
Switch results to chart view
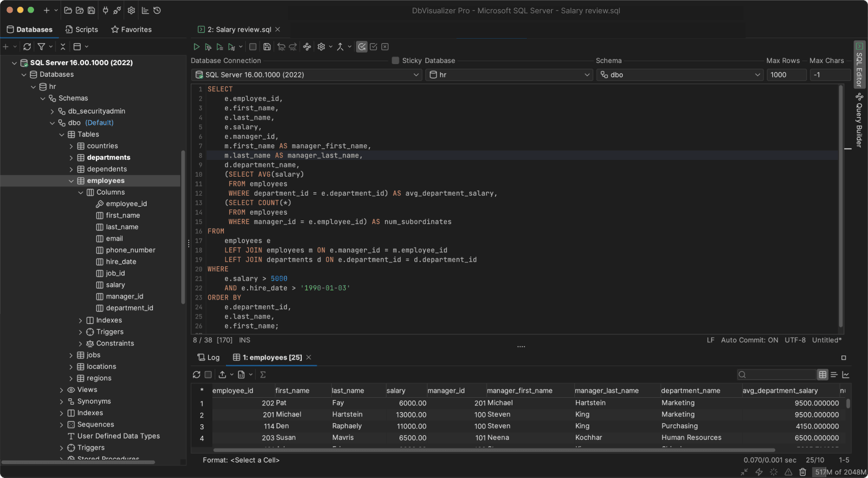pos(846,374)
